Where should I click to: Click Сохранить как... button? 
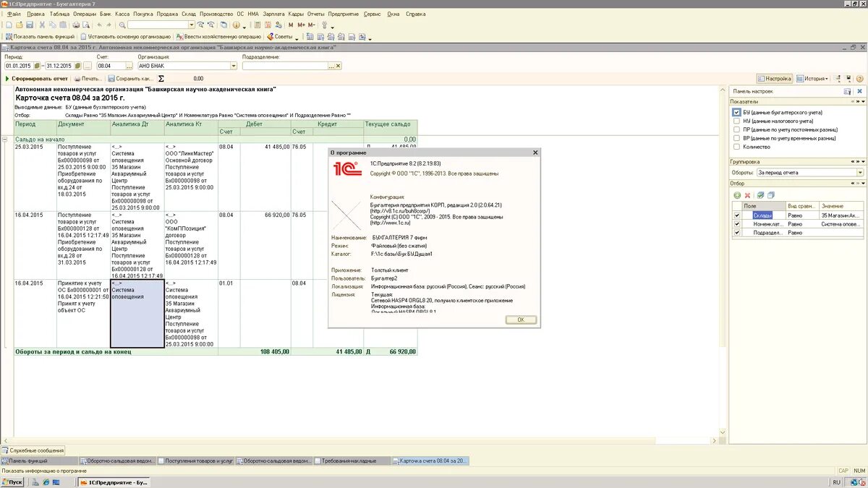131,78
